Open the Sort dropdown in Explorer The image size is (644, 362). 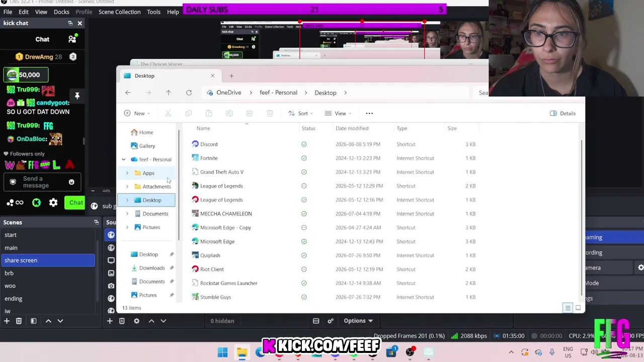click(300, 113)
